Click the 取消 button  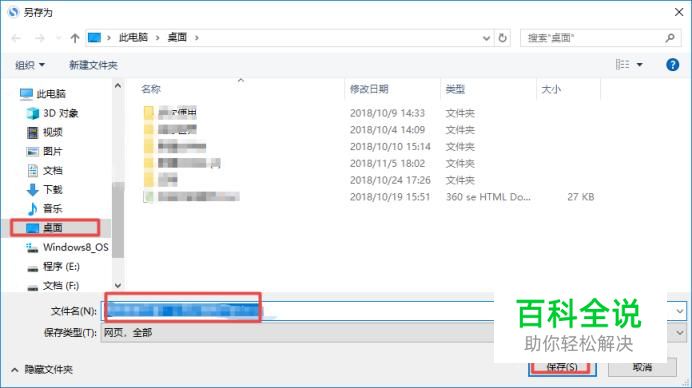pos(642,367)
